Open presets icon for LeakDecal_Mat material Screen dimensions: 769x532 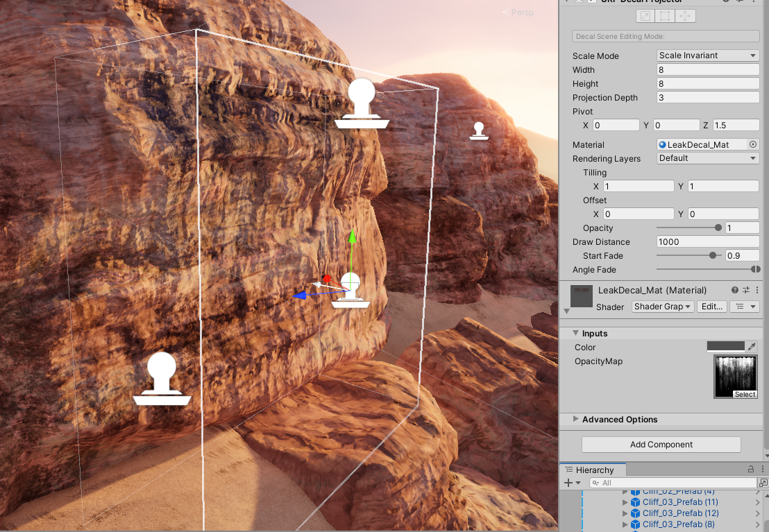746,290
